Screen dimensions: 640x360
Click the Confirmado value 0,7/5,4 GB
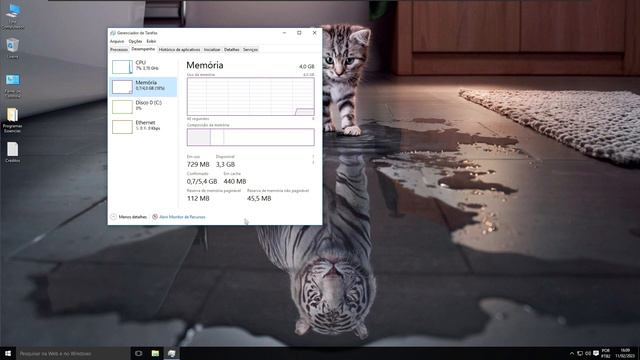(202, 181)
